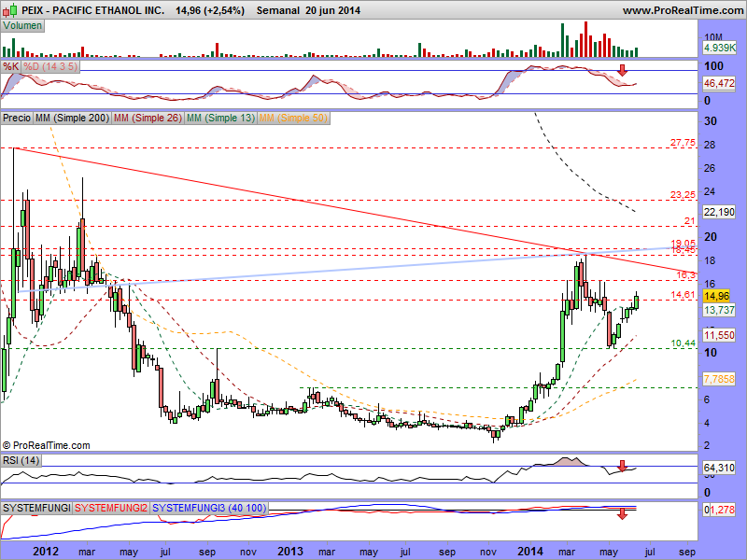Screen dimensions: 747x560
Task: Select the Precio label
Action: tap(17, 118)
